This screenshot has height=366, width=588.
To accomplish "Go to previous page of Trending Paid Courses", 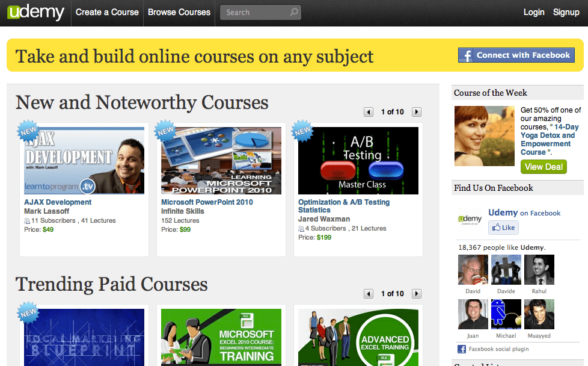I will [369, 294].
